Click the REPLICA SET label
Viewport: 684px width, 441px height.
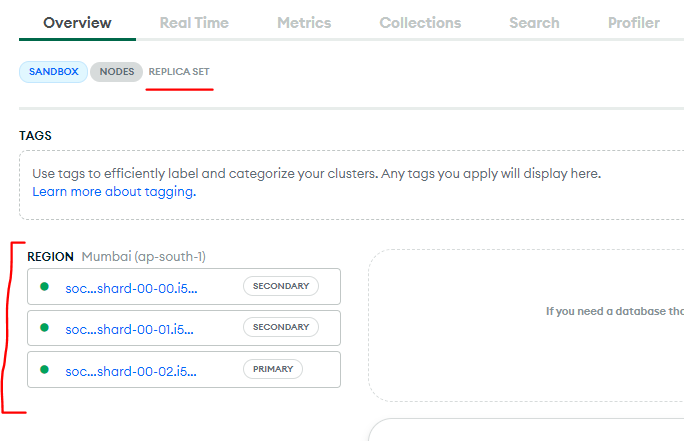179,72
